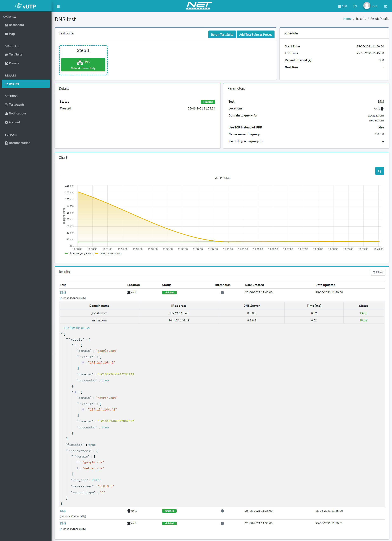Open Presets in the sidebar
392x541 pixels.
(x=26, y=63)
